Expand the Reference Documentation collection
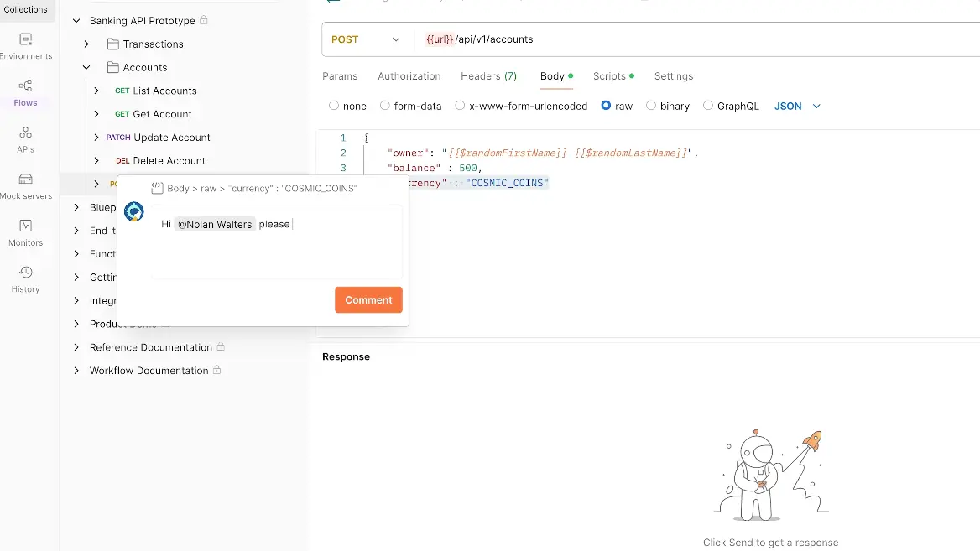 76,347
